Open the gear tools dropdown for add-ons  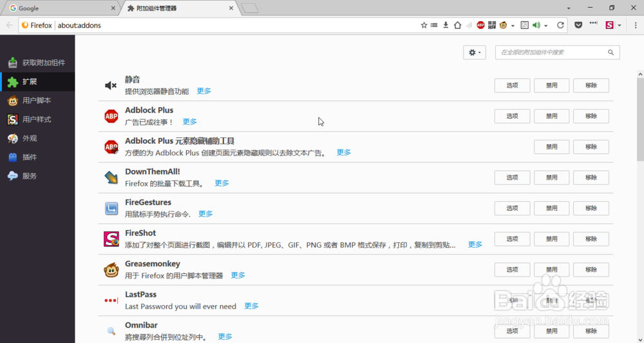pyautogui.click(x=475, y=52)
